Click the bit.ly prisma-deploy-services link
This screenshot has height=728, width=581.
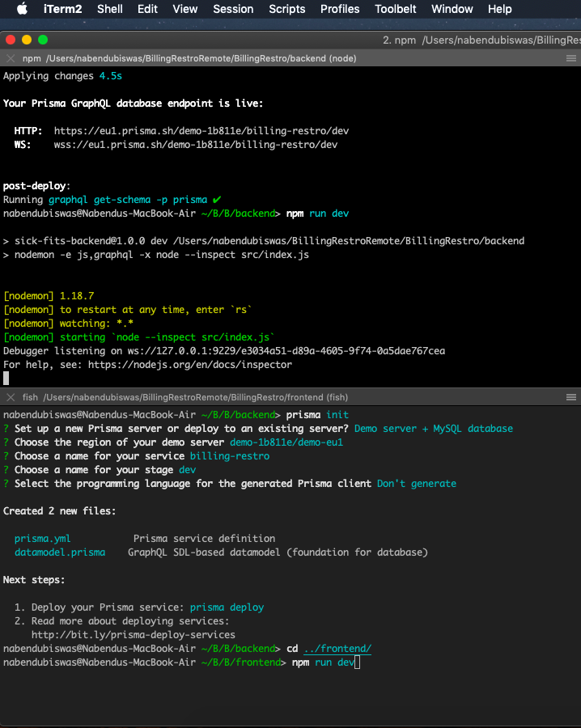(134, 635)
